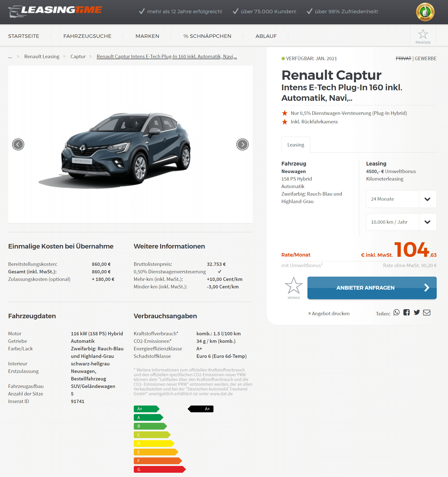Show next car image
The width and height of the screenshot is (448, 477).
tap(242, 144)
